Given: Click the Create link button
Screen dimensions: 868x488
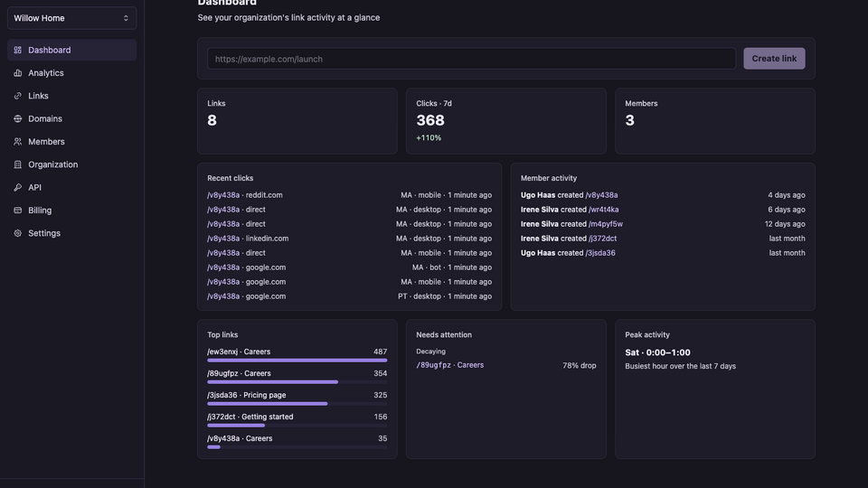Looking at the screenshot, I should (x=774, y=59).
